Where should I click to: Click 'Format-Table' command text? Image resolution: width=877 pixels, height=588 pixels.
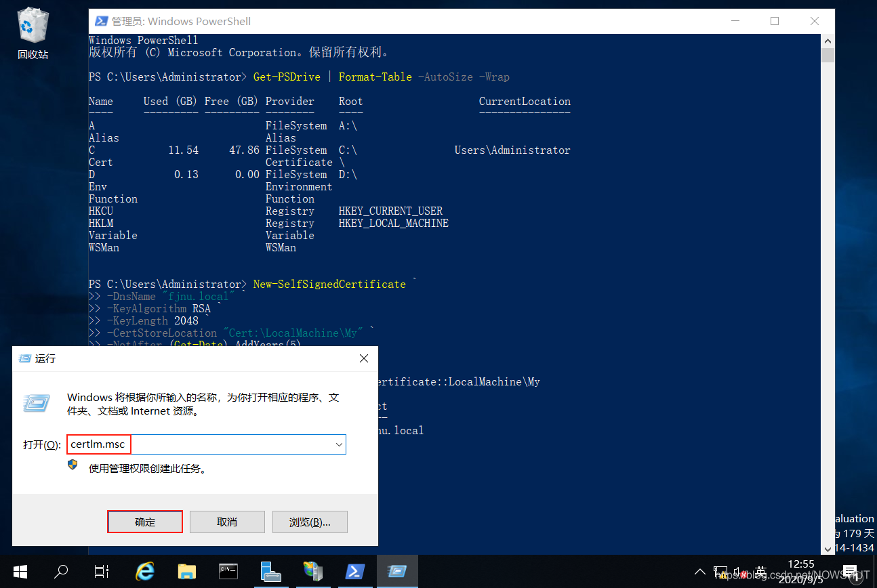point(375,77)
